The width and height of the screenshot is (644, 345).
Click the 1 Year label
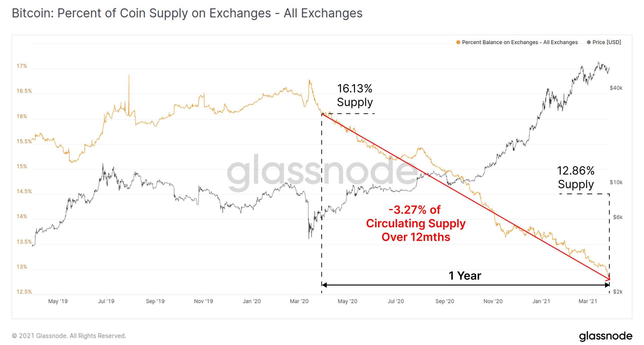click(465, 276)
